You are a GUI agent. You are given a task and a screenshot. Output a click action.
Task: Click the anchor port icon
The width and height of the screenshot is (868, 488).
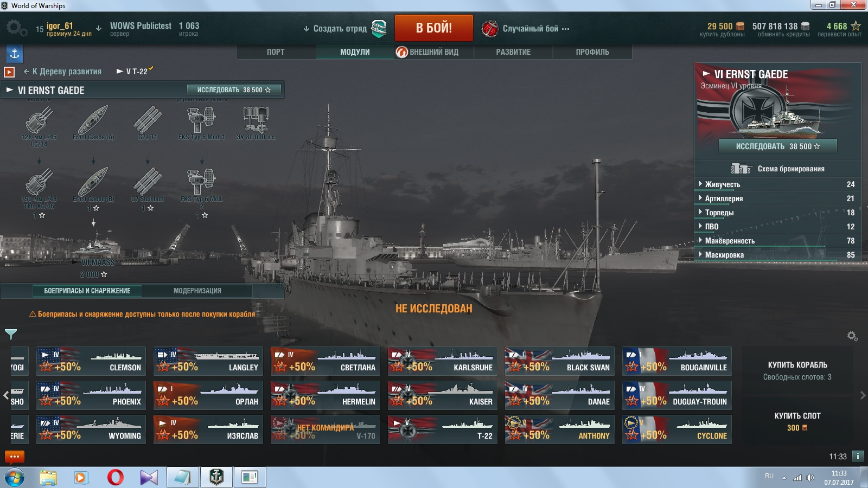coord(15,54)
